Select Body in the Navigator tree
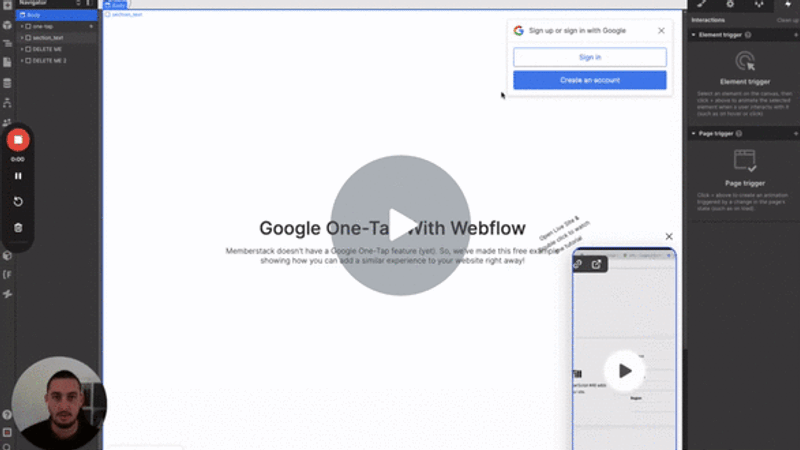This screenshot has width=800, height=450. click(x=56, y=15)
